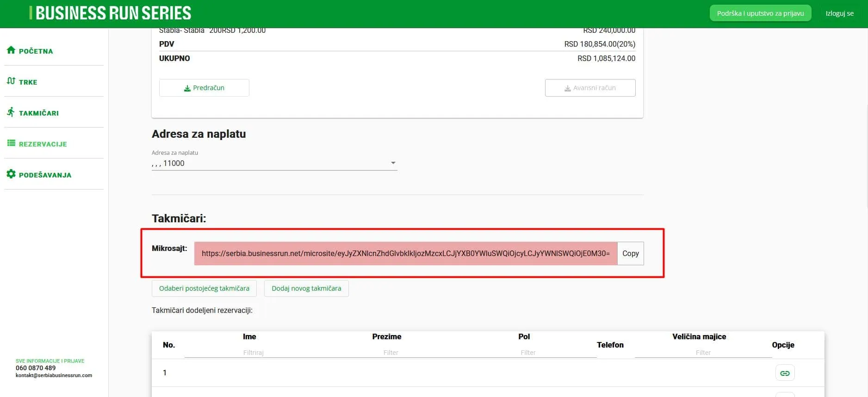Click the Opcije column header
Screen dimensions: 868x397
click(783, 345)
